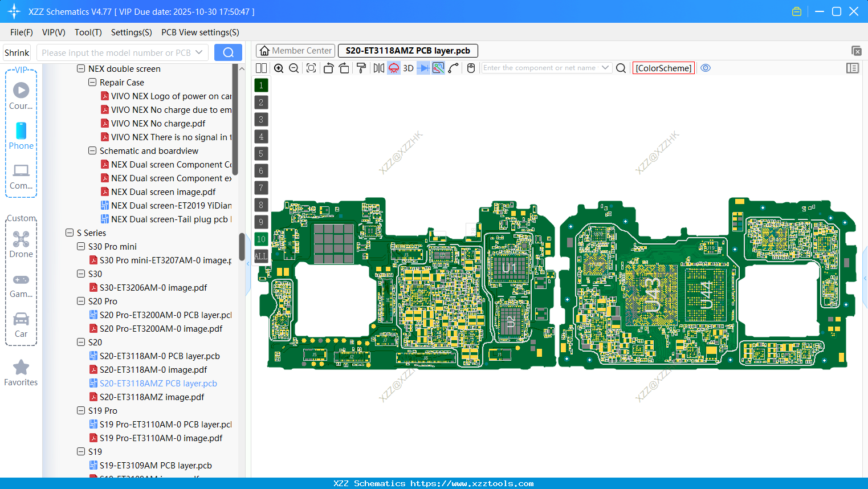This screenshot has height=489, width=868.
Task: Switch the PCB view to 3D mode
Action: (407, 68)
